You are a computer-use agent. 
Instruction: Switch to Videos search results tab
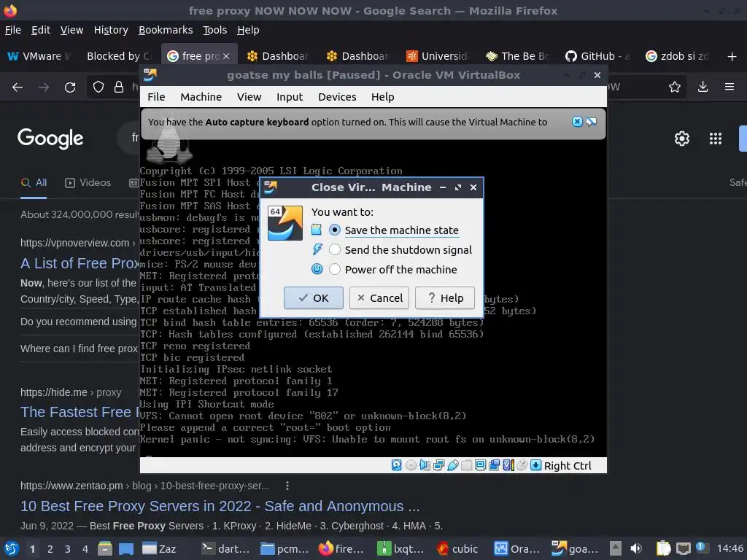[88, 183]
